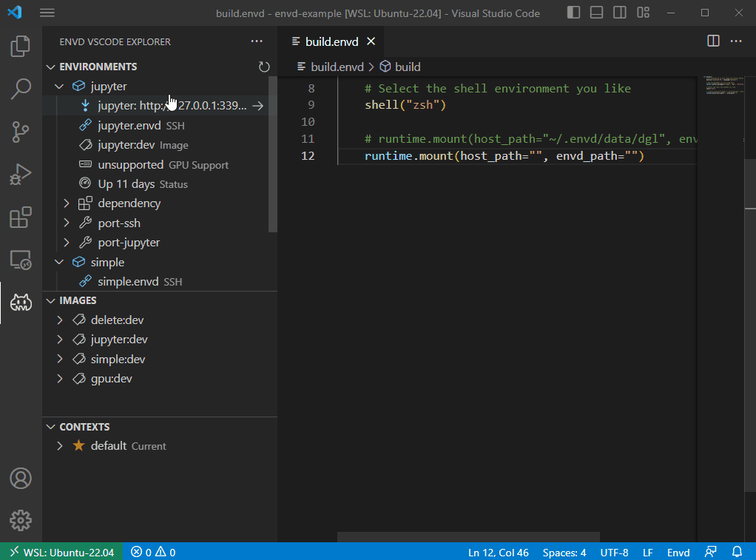Open the Envd Explorer more actions menu
The image size is (756, 560).
click(x=257, y=41)
